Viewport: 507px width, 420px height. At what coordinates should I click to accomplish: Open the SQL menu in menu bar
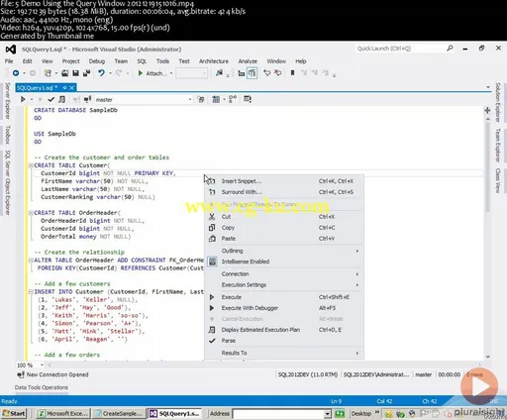click(142, 61)
